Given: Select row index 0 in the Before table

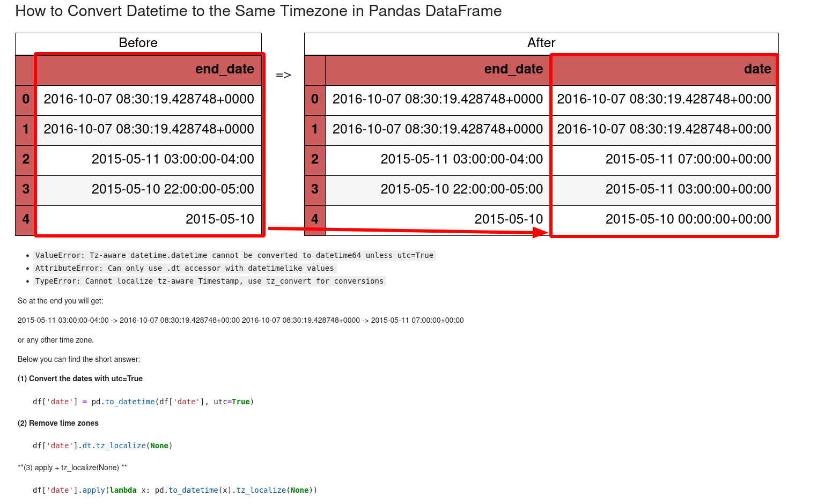Looking at the screenshot, I should pyautogui.click(x=25, y=99).
